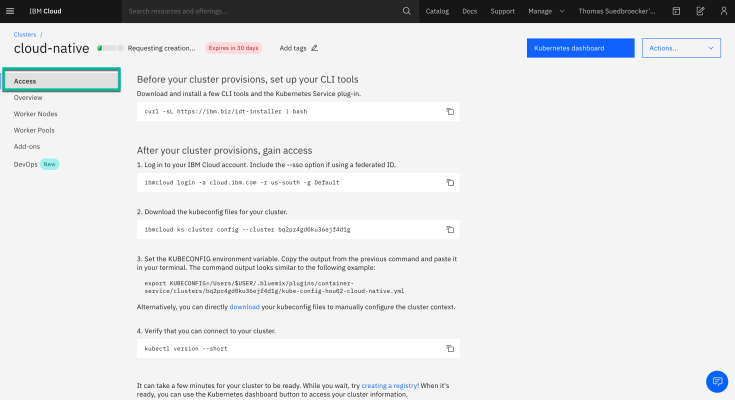The height and width of the screenshot is (400, 735).
Task: Click the download kubeconfig link
Action: click(x=244, y=307)
